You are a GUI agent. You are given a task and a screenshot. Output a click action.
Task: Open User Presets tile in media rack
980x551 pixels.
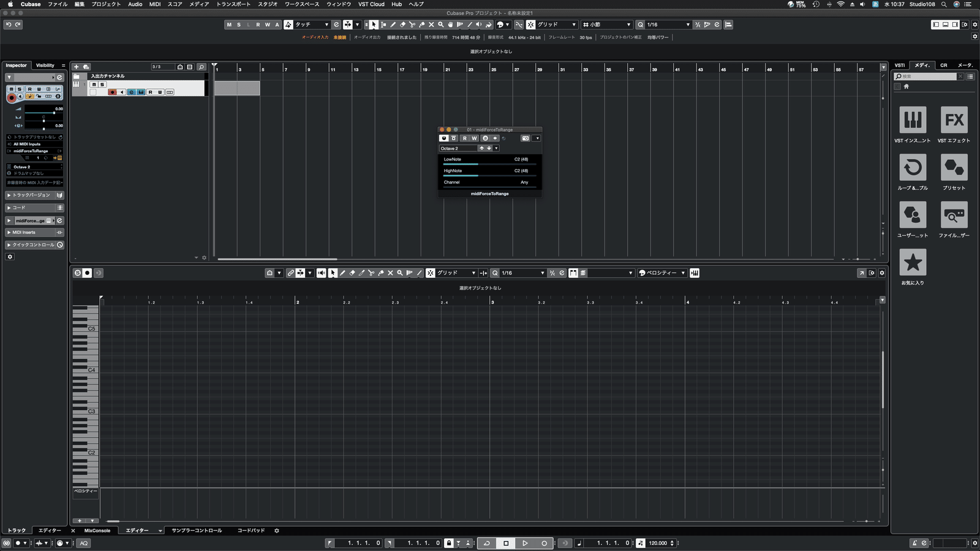click(x=913, y=215)
